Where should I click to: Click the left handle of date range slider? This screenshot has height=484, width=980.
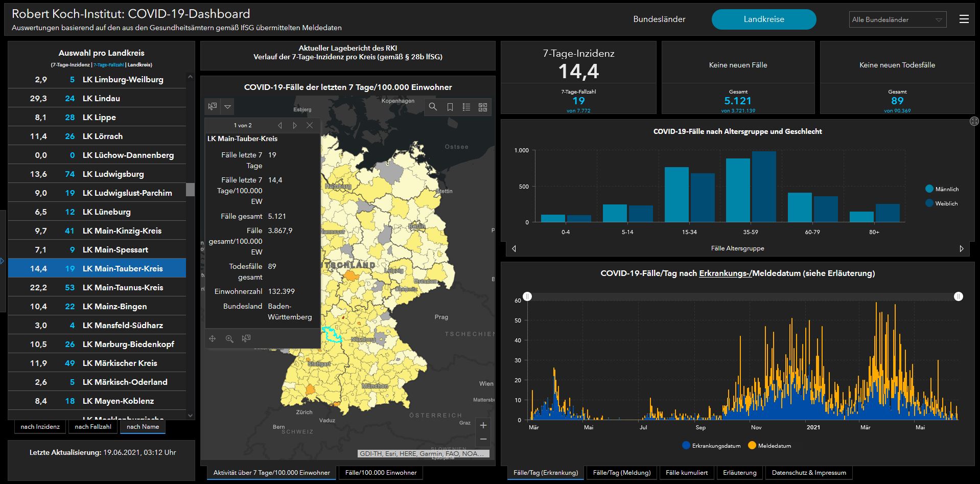[x=527, y=296]
